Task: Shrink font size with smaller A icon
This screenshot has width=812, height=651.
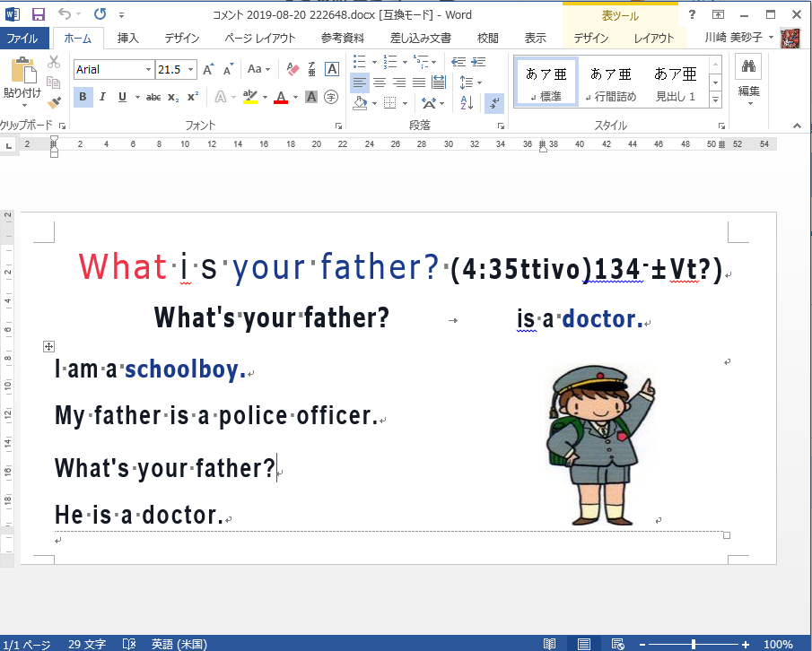Action: coord(229,69)
